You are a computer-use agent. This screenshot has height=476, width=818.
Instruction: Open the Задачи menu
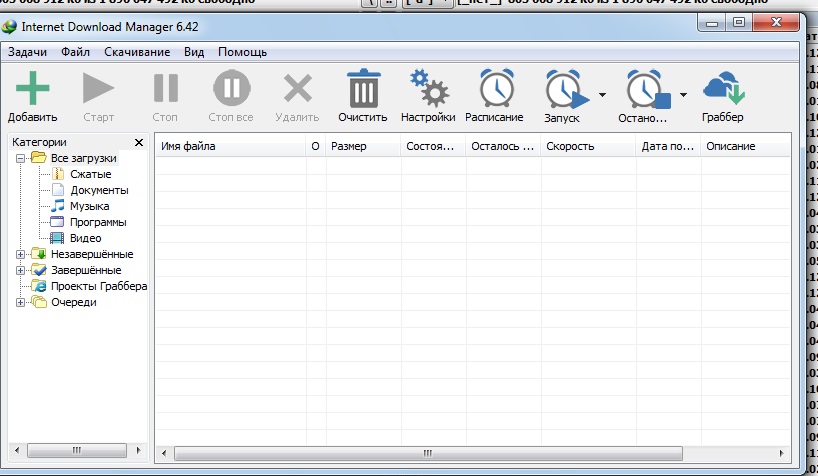tap(27, 52)
